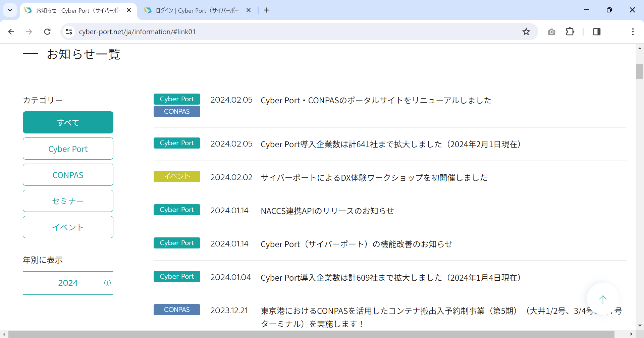Reload the current page
Screen dimensions: 644x338
pos(47,32)
